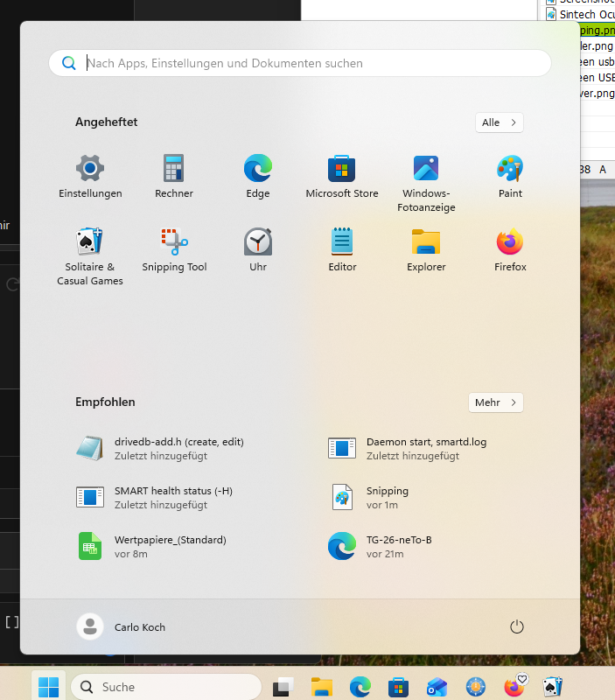Screen dimensions: 615x700
Task: Show more recommendations with Mehr
Action: (496, 402)
